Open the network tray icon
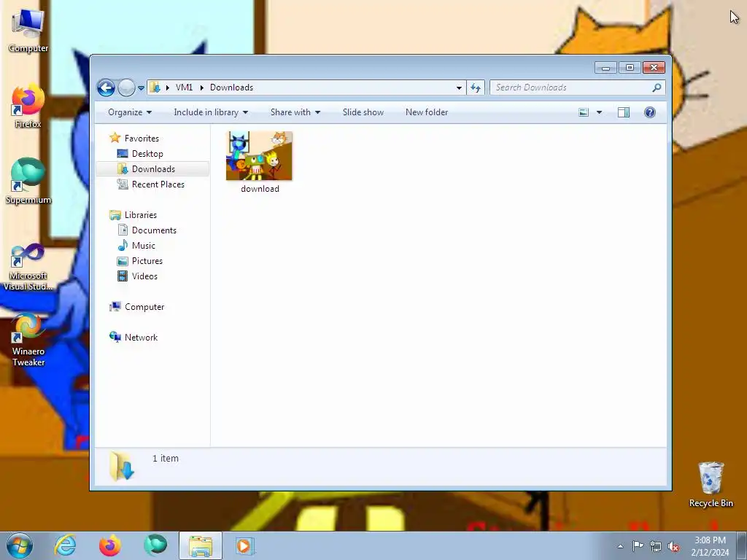 point(656,546)
